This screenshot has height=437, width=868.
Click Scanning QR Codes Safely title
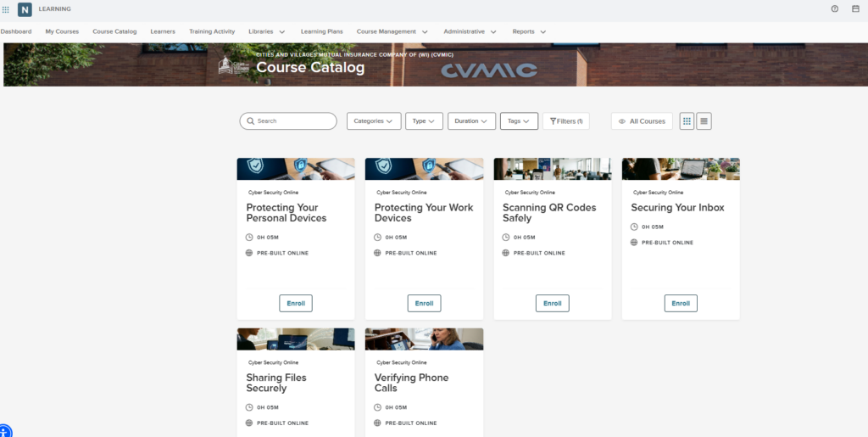coord(549,213)
